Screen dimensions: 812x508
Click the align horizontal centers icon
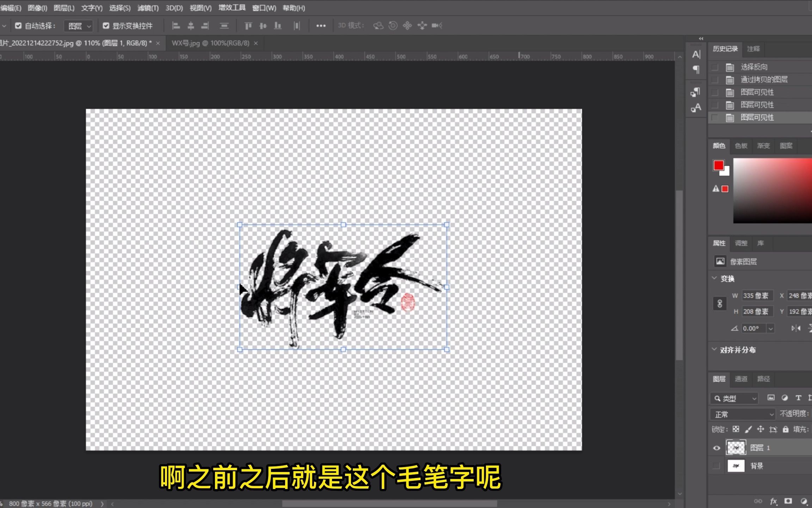(191, 26)
